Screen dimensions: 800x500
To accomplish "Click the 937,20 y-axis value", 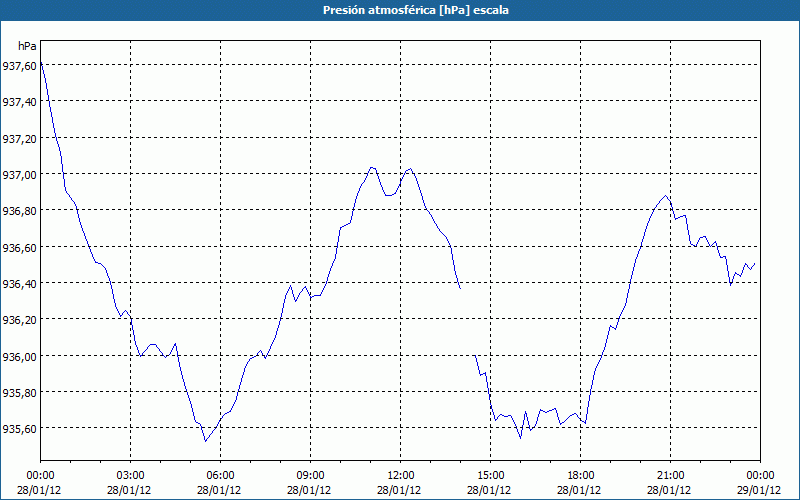I will pos(19,138).
